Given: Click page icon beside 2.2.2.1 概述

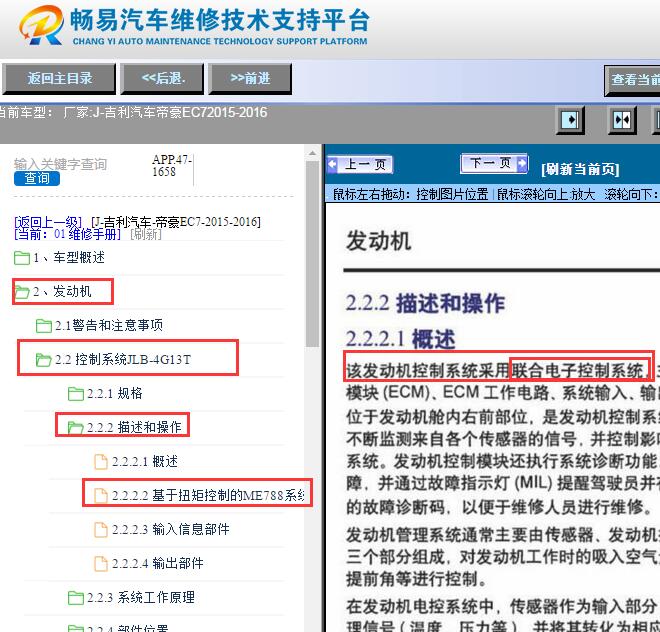Looking at the screenshot, I should pos(101,462).
